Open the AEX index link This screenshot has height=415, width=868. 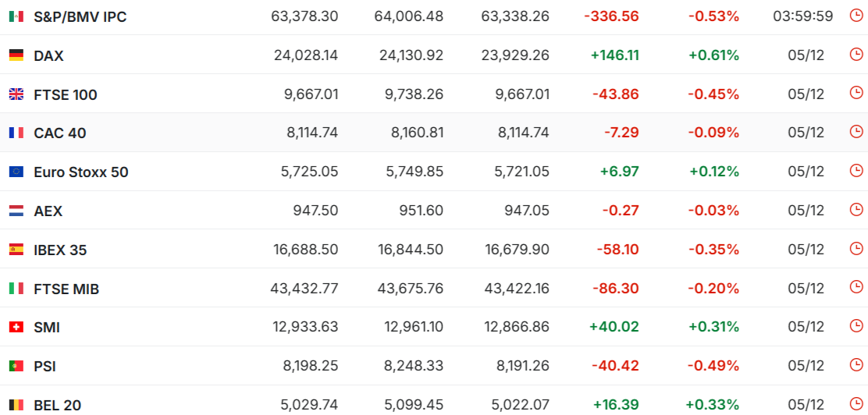click(x=48, y=211)
